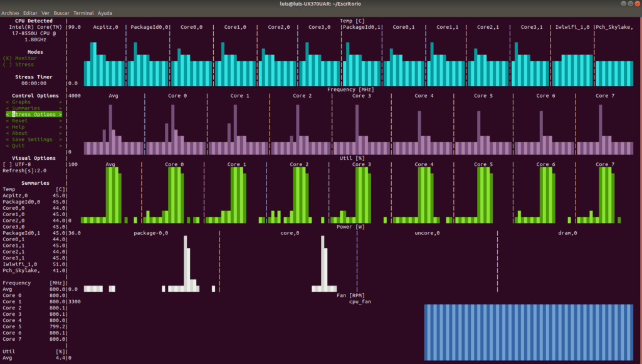The image size is (642, 364).
Task: Click the cpu_fan RPM graph
Action: (529, 332)
